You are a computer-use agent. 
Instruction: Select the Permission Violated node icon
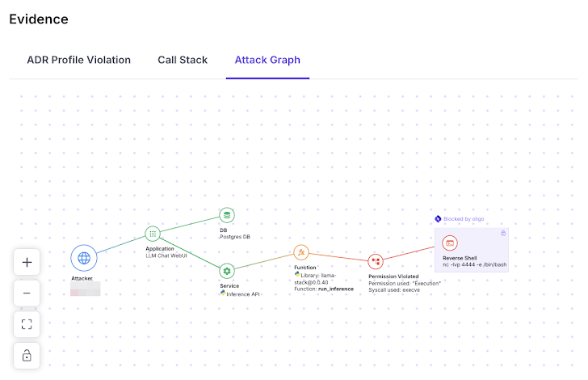(x=375, y=261)
